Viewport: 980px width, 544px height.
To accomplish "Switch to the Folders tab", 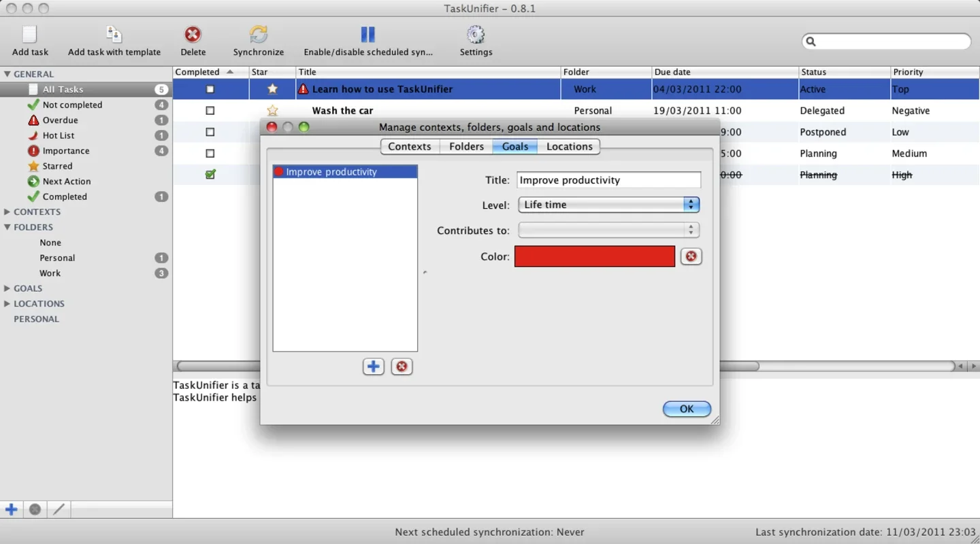I will [466, 146].
